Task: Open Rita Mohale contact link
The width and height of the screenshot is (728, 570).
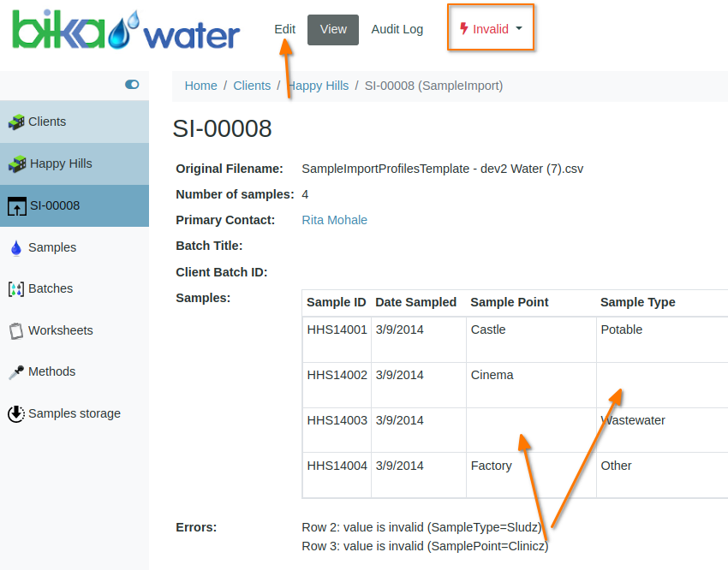Action: [x=334, y=220]
